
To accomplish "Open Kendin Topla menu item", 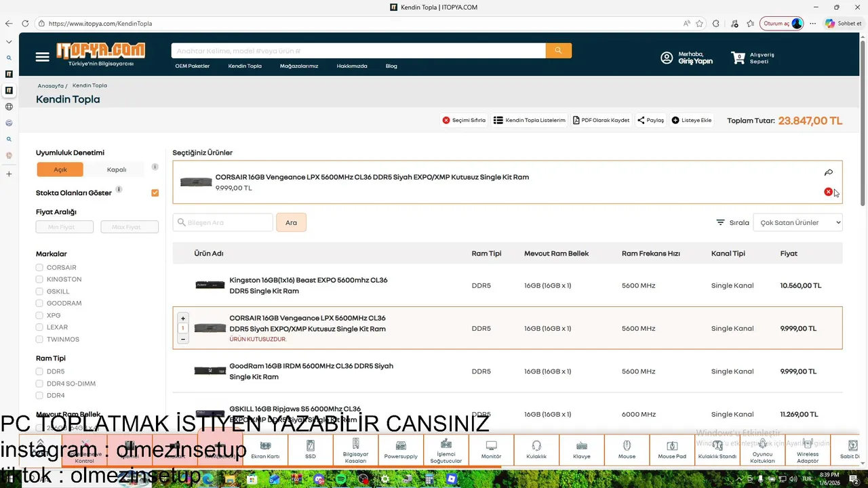I will (245, 66).
